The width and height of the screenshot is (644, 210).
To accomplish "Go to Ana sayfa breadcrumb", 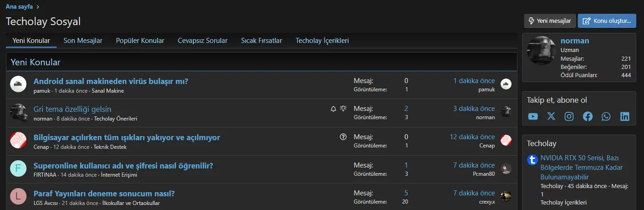I will tap(19, 6).
